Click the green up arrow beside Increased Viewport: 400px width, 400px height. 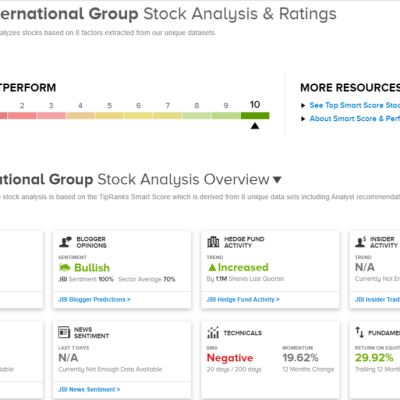(x=212, y=267)
